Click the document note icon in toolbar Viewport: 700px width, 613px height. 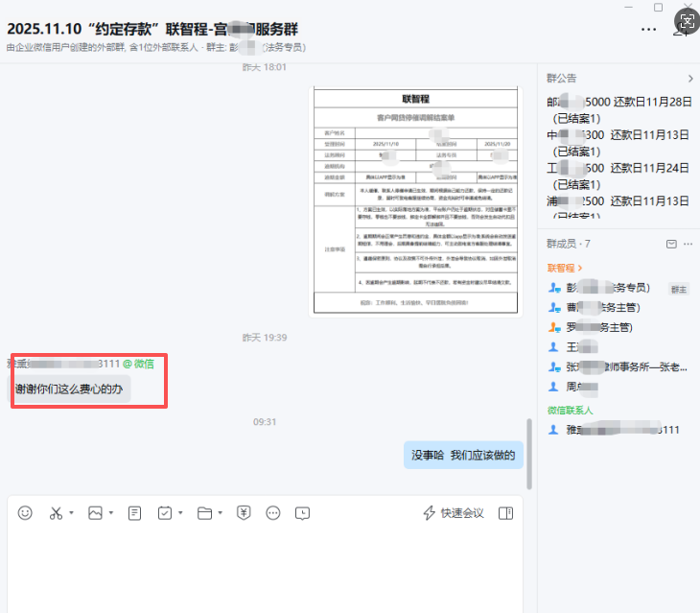pyautogui.click(x=134, y=513)
